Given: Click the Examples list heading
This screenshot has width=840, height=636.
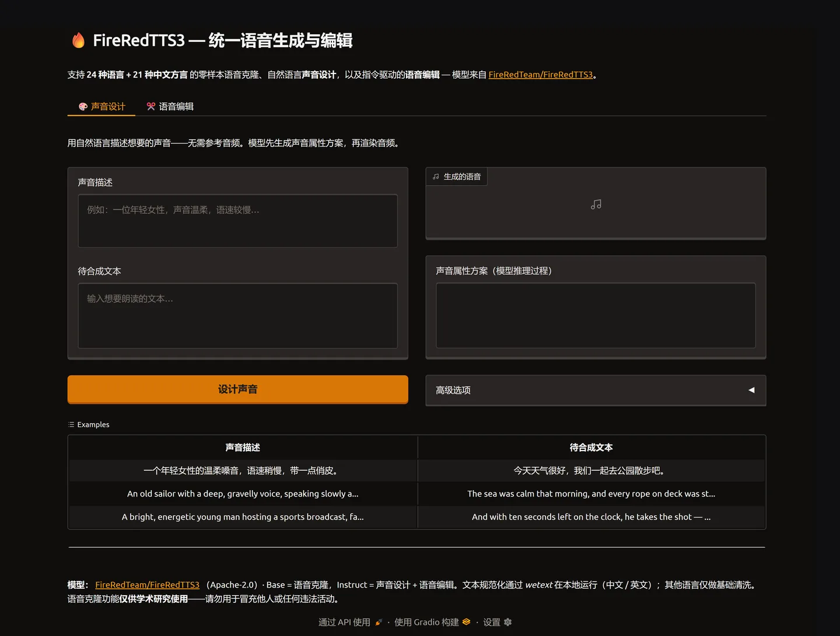Looking at the screenshot, I should tap(89, 425).
